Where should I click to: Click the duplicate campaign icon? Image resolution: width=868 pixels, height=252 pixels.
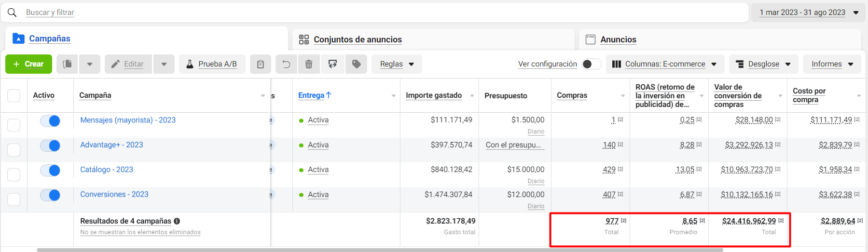pyautogui.click(x=68, y=64)
